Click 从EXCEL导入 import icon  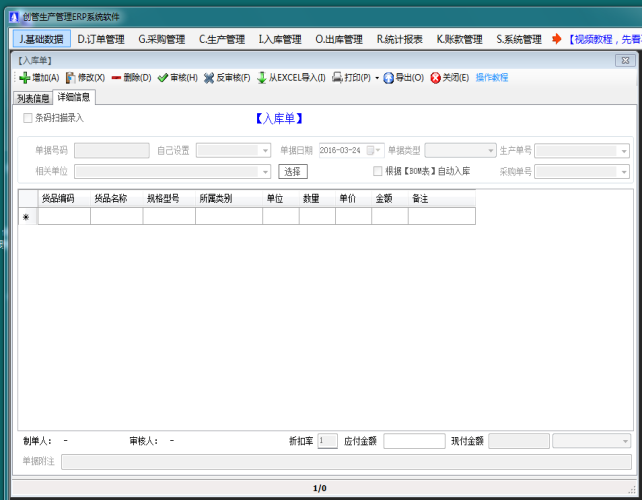pos(262,78)
